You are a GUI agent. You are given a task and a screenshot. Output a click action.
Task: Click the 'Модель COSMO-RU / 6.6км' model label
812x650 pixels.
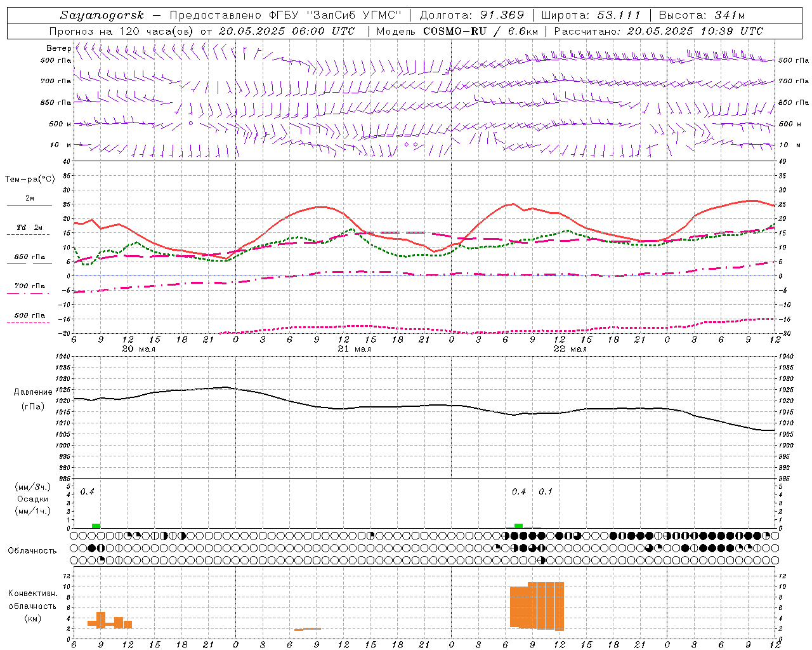[x=457, y=31]
